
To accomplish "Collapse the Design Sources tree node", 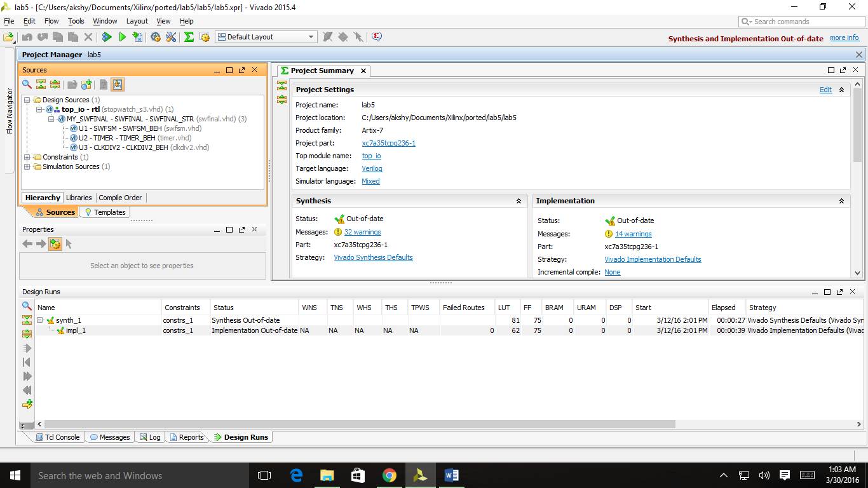I will click(27, 100).
